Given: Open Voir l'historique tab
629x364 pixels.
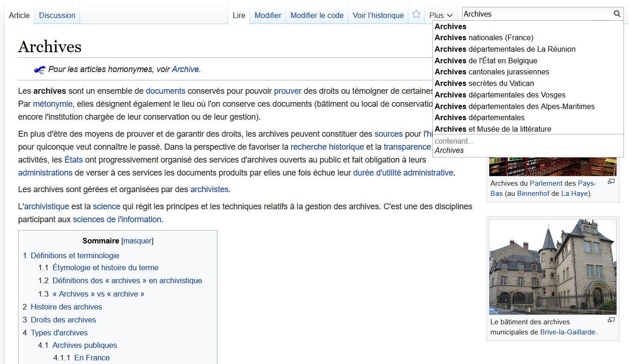Looking at the screenshot, I should pyautogui.click(x=378, y=15).
